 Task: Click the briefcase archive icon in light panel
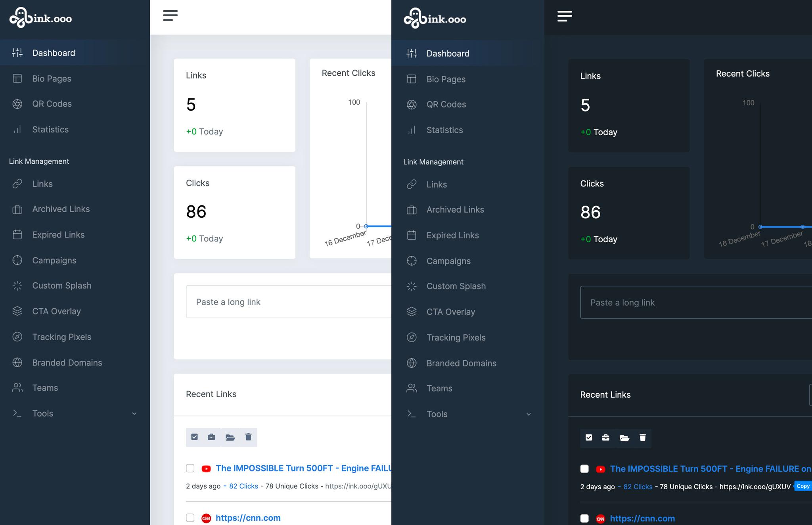click(x=211, y=437)
